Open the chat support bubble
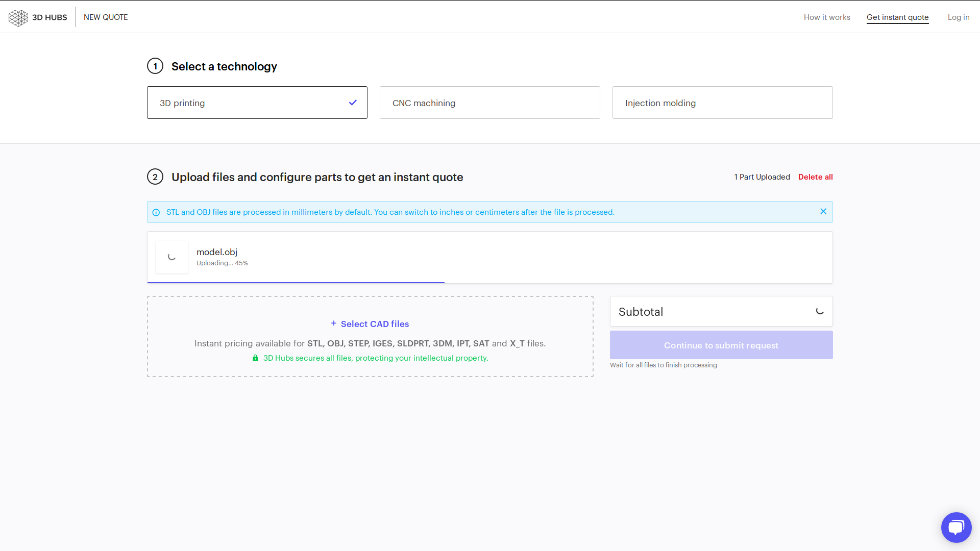This screenshot has height=551, width=980. 956,527
